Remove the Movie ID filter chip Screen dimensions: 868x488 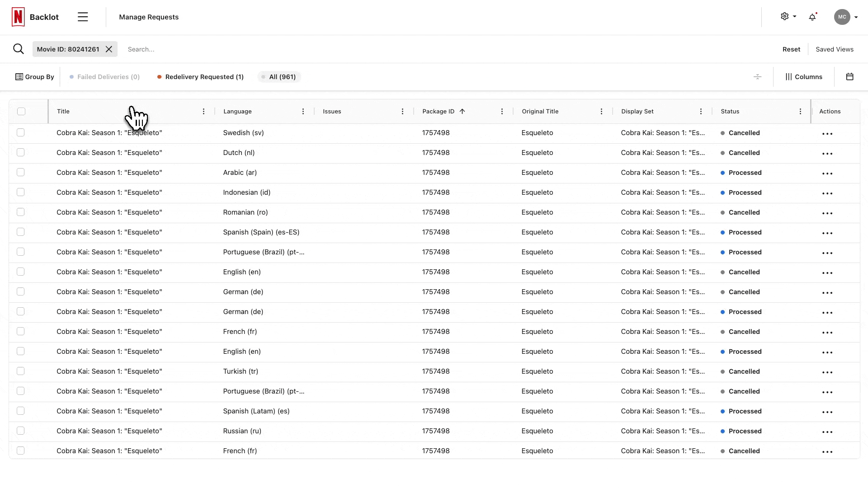click(108, 49)
